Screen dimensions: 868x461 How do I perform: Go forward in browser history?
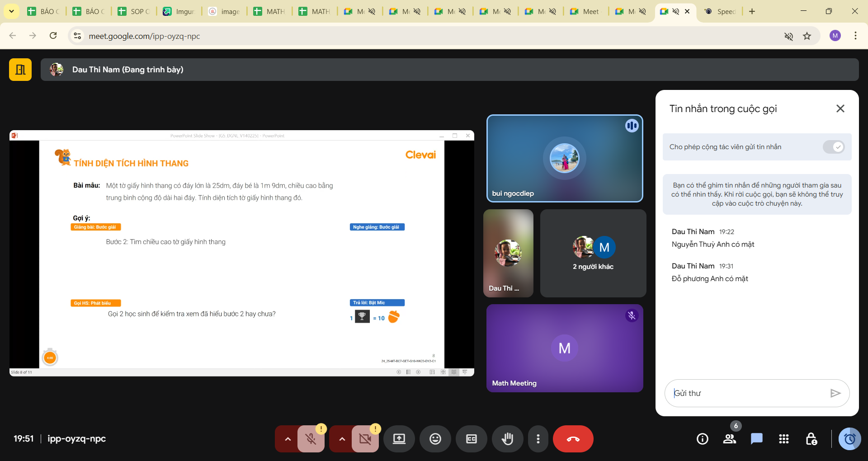33,36
